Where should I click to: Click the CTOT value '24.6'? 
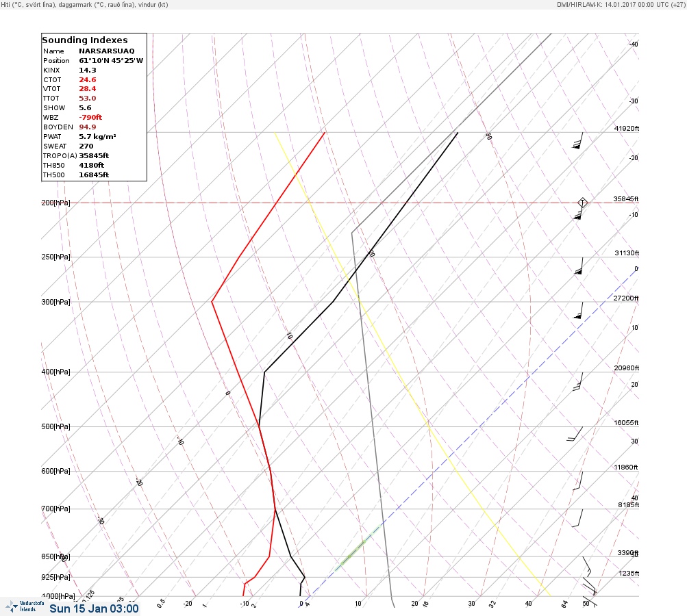[x=87, y=79]
